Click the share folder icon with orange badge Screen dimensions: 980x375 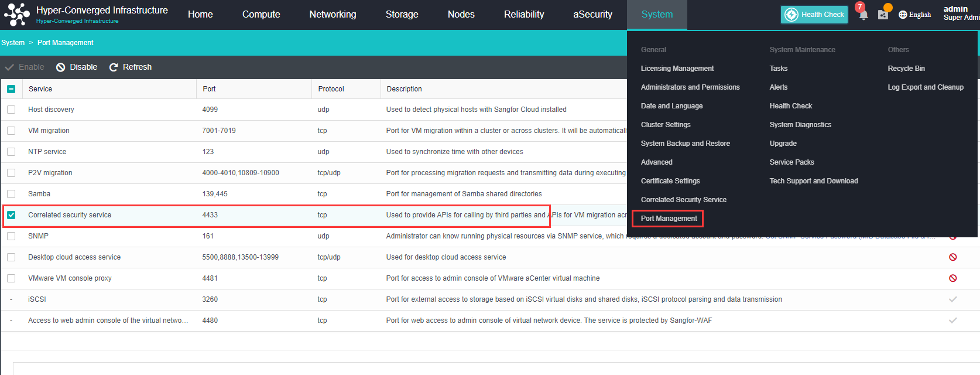[883, 15]
